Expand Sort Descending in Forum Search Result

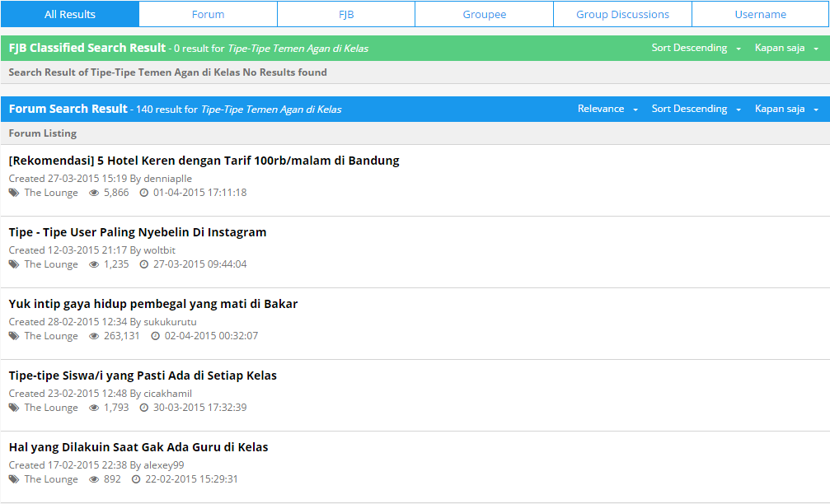click(x=696, y=109)
